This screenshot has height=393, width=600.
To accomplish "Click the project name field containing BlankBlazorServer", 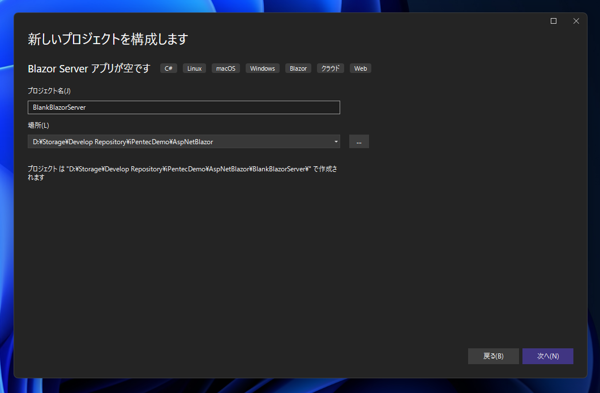I will coord(184,108).
